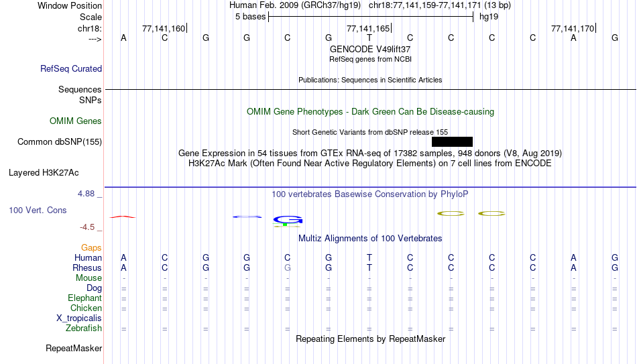This screenshot has height=364, width=637.
Task: Click the Sequences track label
Action: pos(80,89)
